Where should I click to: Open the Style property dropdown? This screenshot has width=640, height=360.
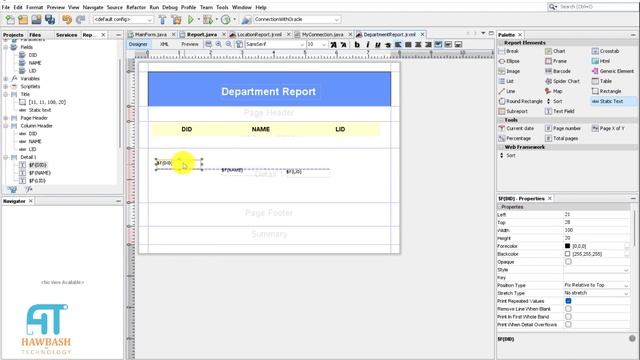(x=596, y=270)
